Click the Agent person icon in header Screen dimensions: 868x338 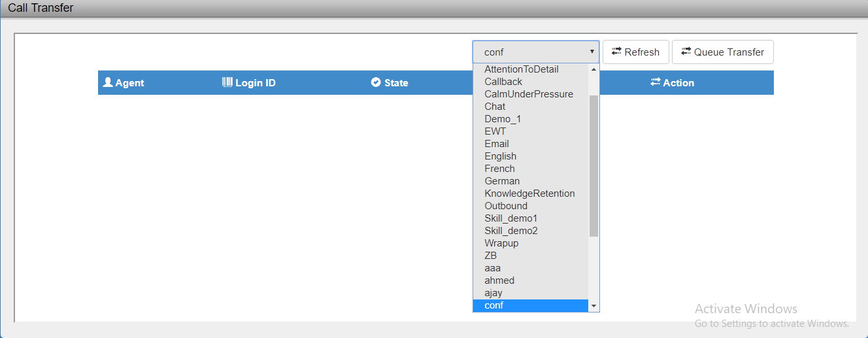click(x=108, y=82)
